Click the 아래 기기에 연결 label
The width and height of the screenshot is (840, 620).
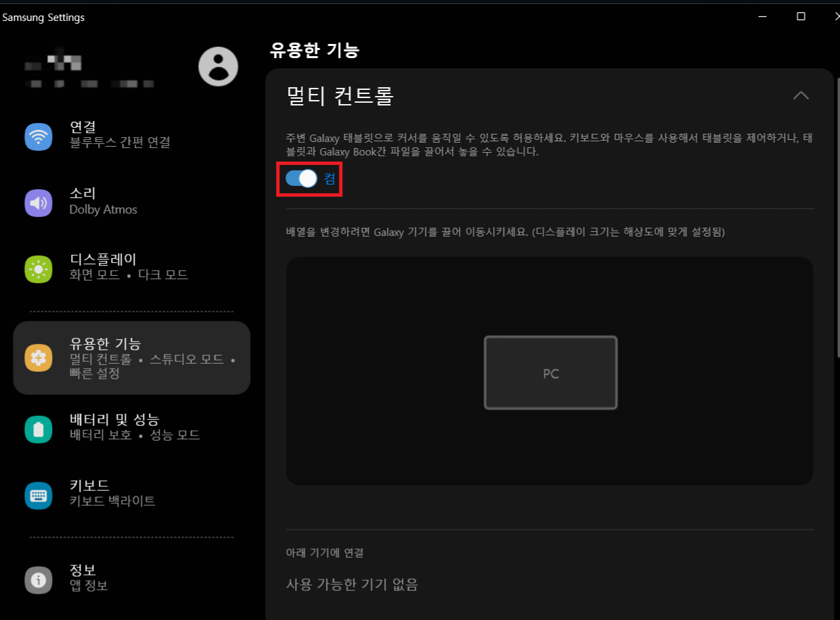pyautogui.click(x=325, y=553)
